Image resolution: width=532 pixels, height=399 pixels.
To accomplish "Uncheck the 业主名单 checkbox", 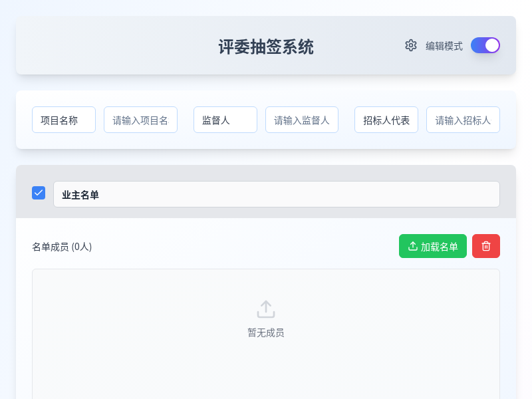I will coord(39,193).
